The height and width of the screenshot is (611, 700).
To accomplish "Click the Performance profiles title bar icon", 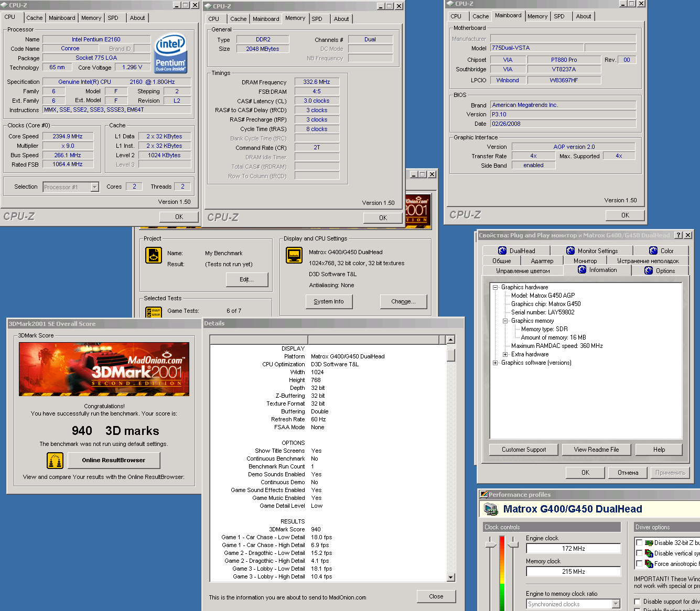I will [x=484, y=495].
